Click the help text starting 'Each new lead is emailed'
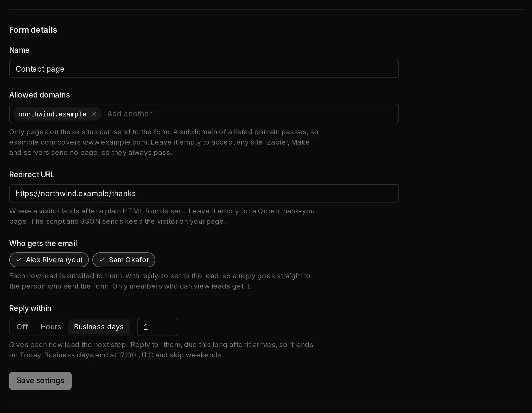Viewport: 532px width, 413px height. [160, 281]
